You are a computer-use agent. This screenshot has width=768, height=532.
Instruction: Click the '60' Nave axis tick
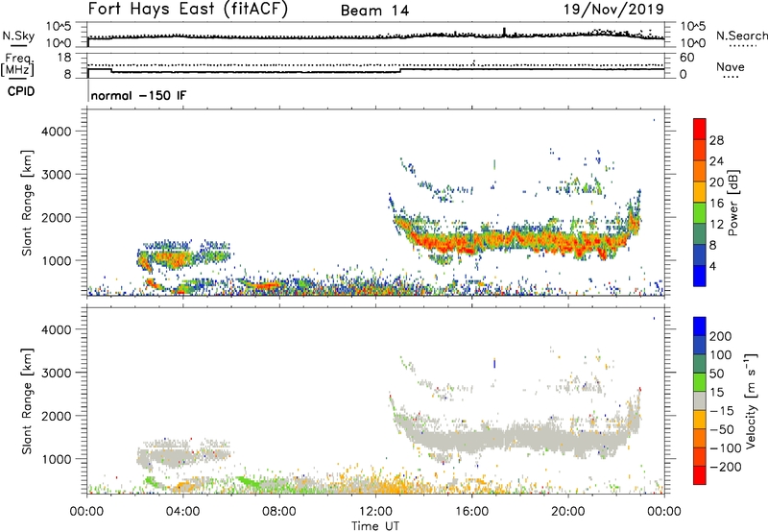[686, 58]
